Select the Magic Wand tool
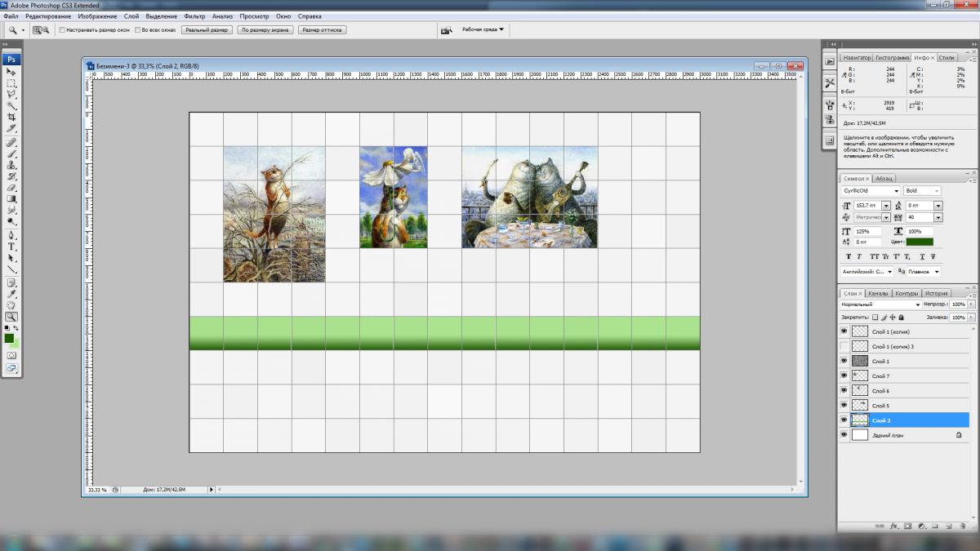The height and width of the screenshot is (551, 980). [x=11, y=106]
